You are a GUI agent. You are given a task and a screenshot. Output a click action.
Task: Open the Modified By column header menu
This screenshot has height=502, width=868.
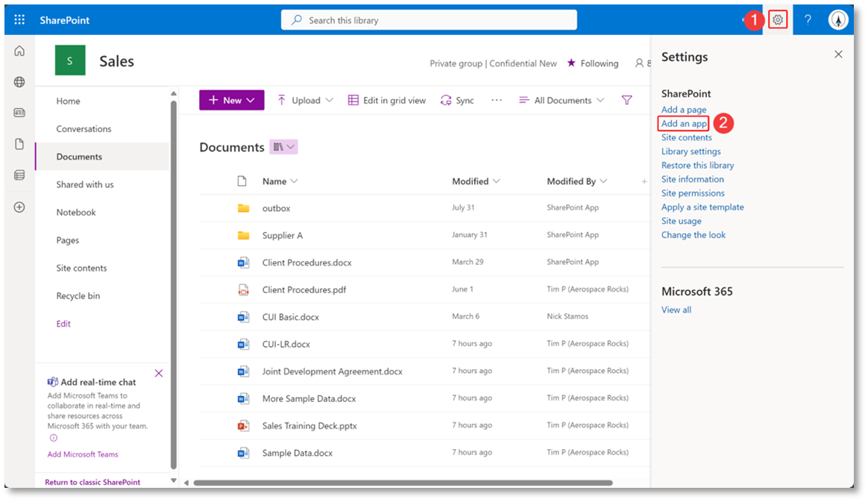click(x=577, y=181)
